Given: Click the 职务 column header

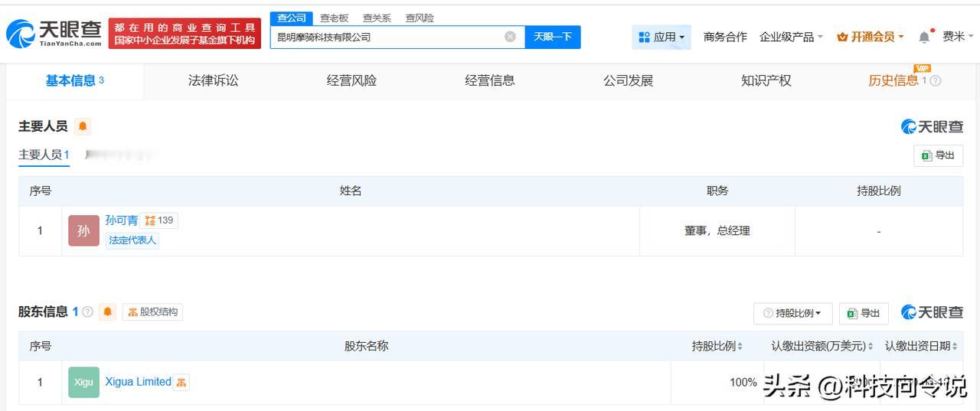Looking at the screenshot, I should click(x=717, y=191).
